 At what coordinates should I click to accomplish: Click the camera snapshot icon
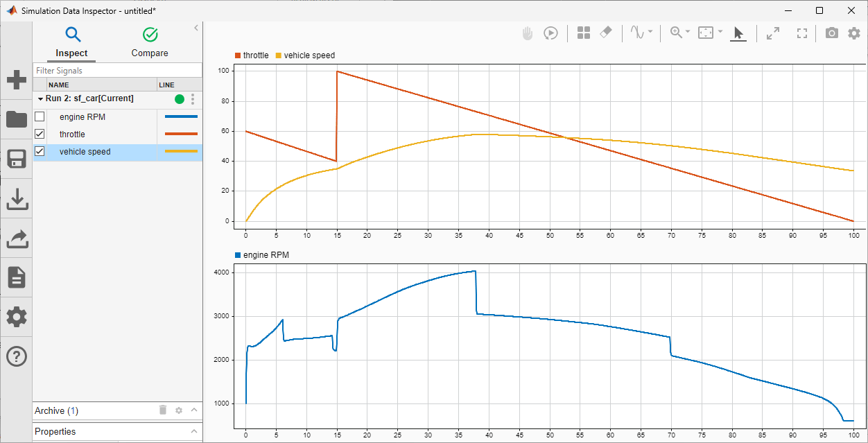832,33
